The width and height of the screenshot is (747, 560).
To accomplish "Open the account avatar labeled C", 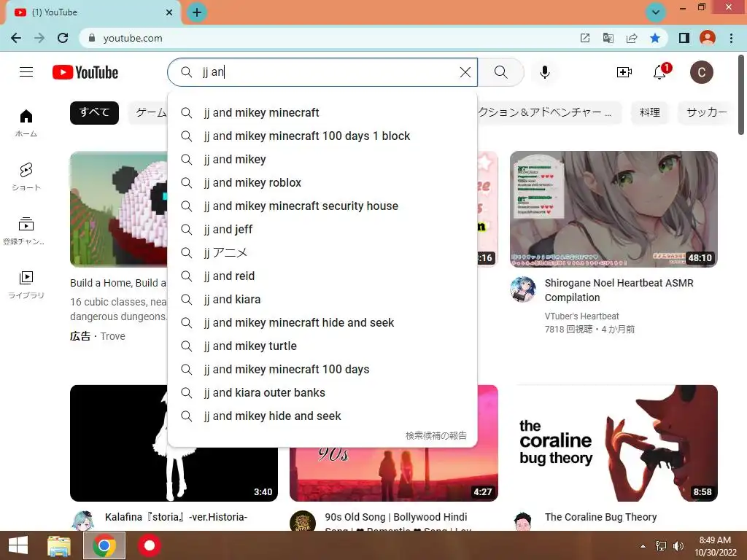I will [701, 72].
